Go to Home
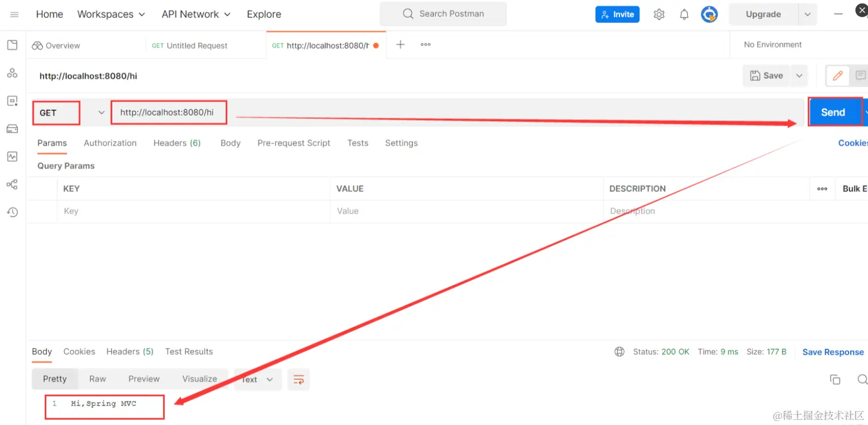This screenshot has width=868, height=425. (x=49, y=14)
